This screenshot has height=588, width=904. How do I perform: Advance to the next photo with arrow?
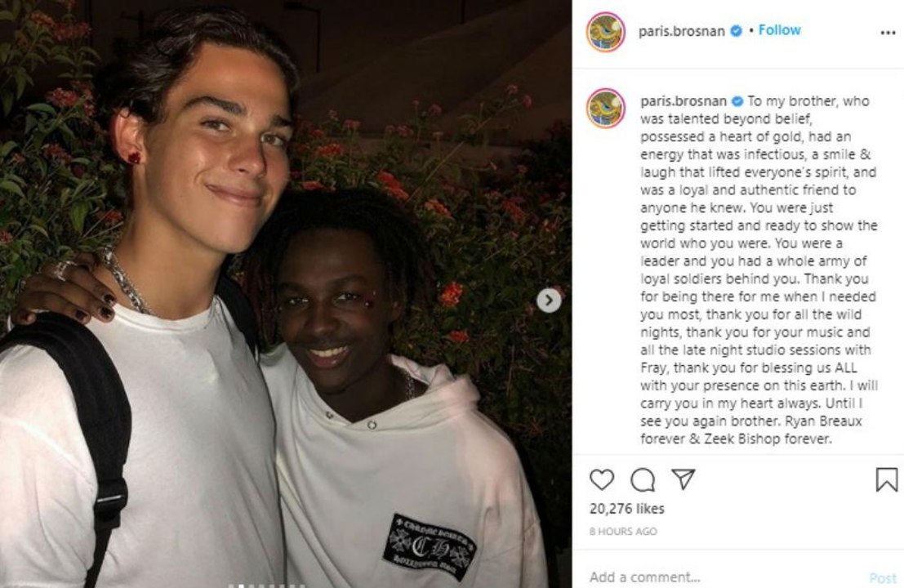[549, 301]
